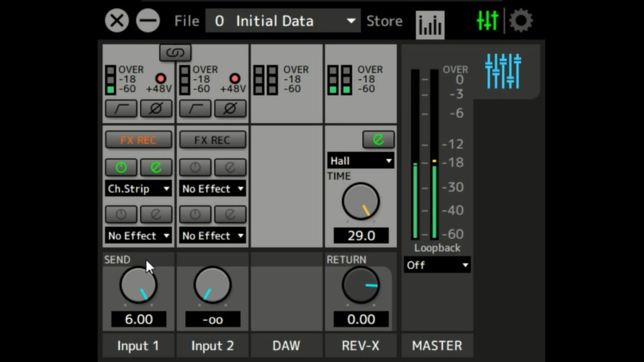Click Input 2 second effect power icon

tap(195, 215)
